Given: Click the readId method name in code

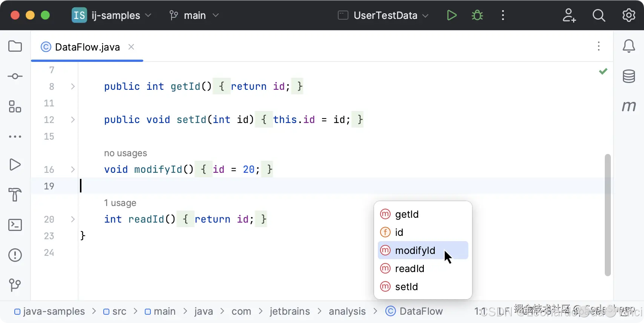Looking at the screenshot, I should pos(146,219).
